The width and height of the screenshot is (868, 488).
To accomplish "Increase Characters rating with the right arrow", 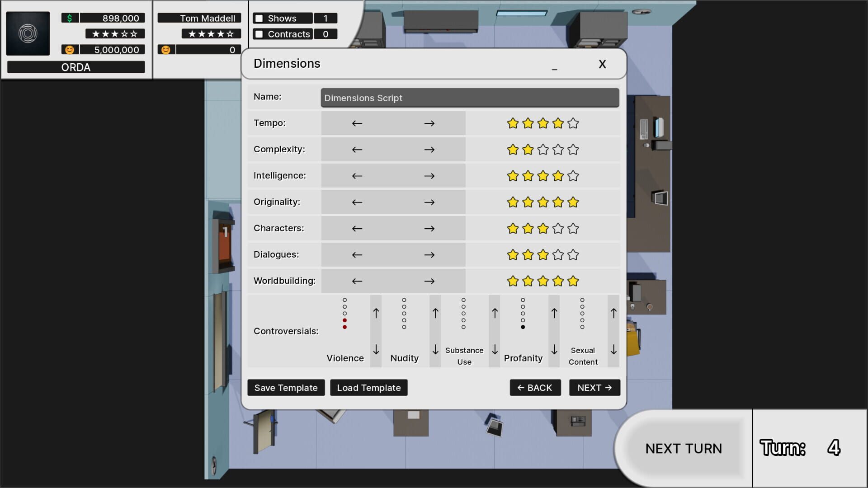I will [x=429, y=228].
